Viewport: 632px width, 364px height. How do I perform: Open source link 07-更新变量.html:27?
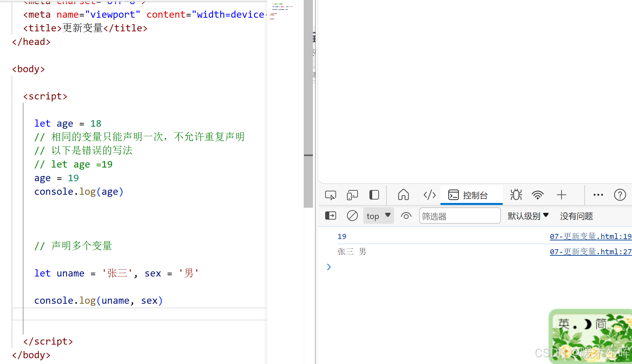590,252
